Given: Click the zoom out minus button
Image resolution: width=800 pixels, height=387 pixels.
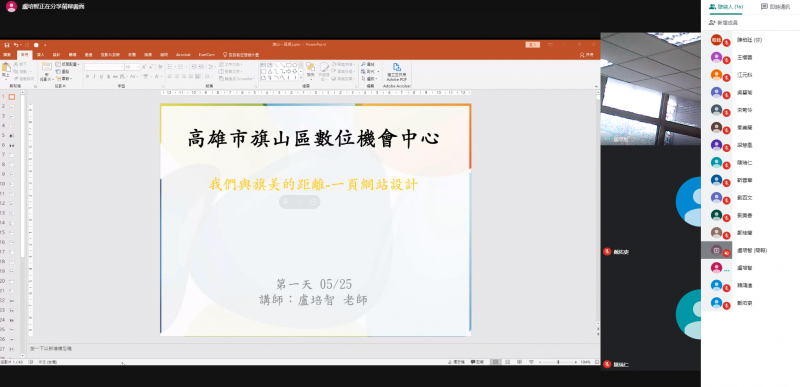Looking at the screenshot, I should [x=540, y=362].
